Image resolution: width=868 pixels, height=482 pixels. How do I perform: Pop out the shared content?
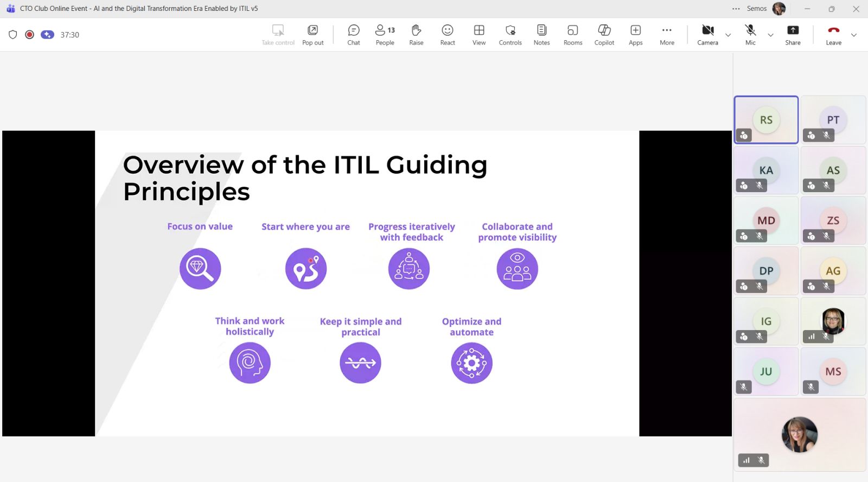[x=313, y=35]
